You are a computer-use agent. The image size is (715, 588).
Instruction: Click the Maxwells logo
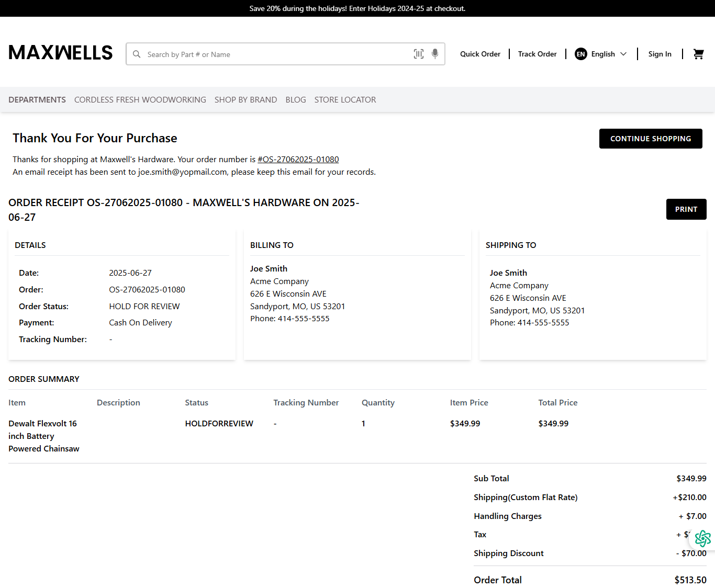pyautogui.click(x=61, y=53)
